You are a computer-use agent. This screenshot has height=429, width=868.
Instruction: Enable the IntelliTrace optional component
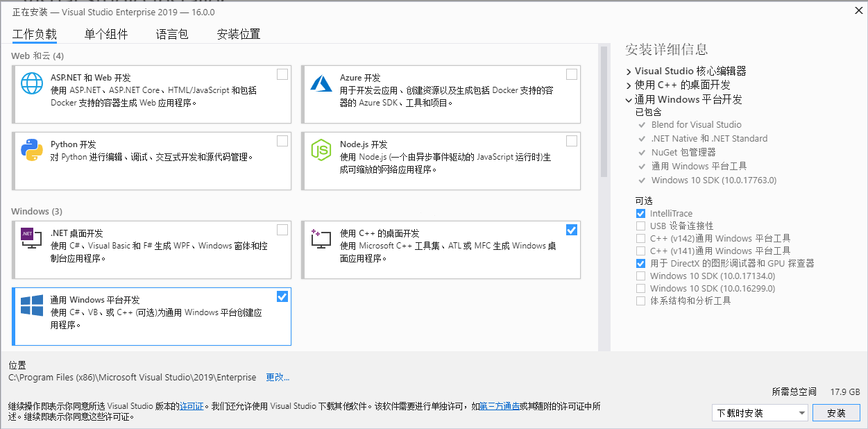pyautogui.click(x=641, y=213)
